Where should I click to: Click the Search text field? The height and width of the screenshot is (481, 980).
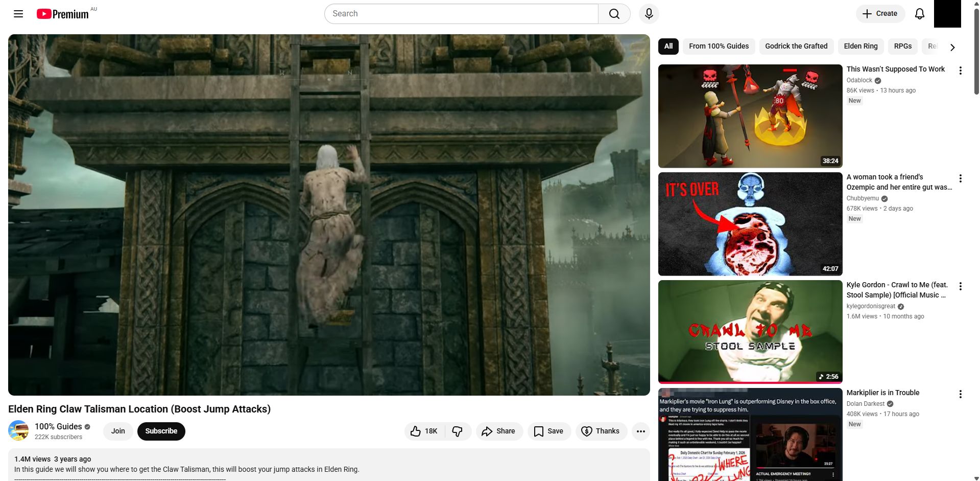click(461, 14)
